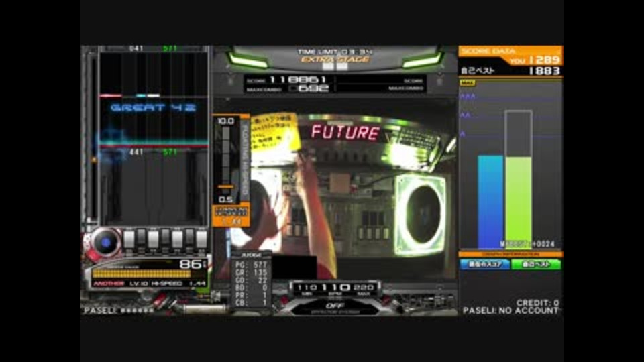Tap the fourth white key button

(x=201, y=240)
